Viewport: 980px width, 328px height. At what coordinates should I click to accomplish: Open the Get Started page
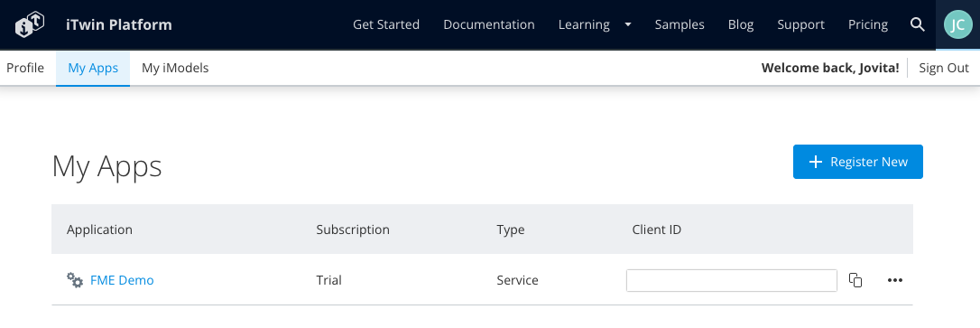pyautogui.click(x=386, y=25)
